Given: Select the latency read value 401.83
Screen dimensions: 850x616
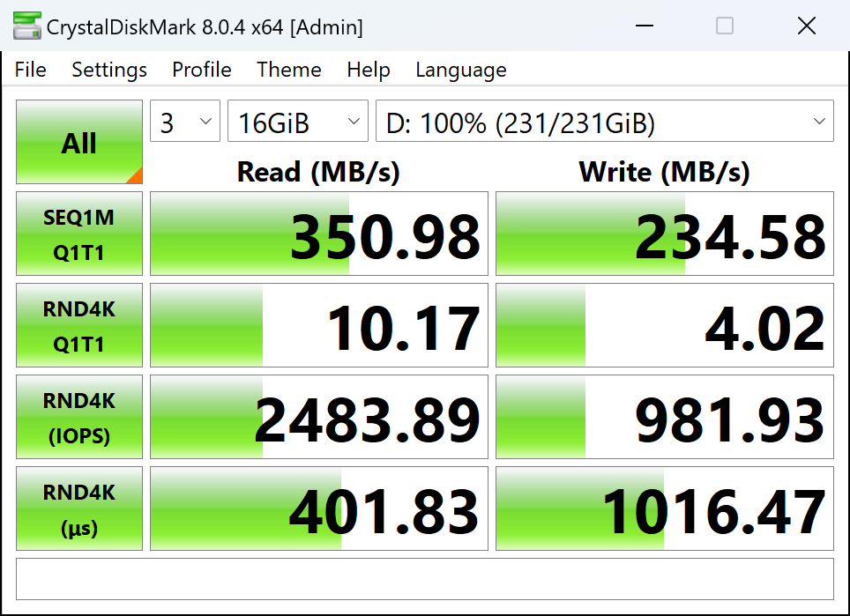Looking at the screenshot, I should pos(319,508).
